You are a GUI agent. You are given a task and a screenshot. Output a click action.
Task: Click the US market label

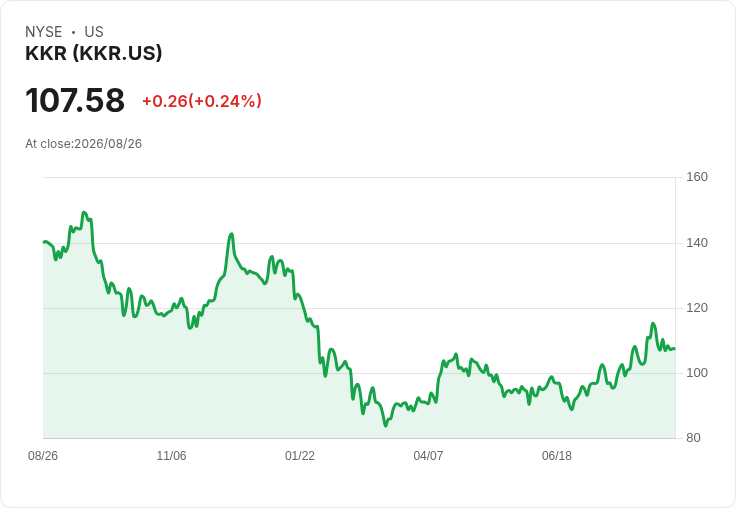(94, 32)
